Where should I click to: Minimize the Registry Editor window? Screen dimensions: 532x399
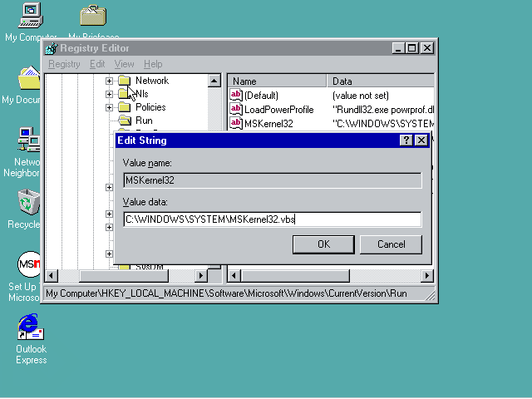[398, 48]
